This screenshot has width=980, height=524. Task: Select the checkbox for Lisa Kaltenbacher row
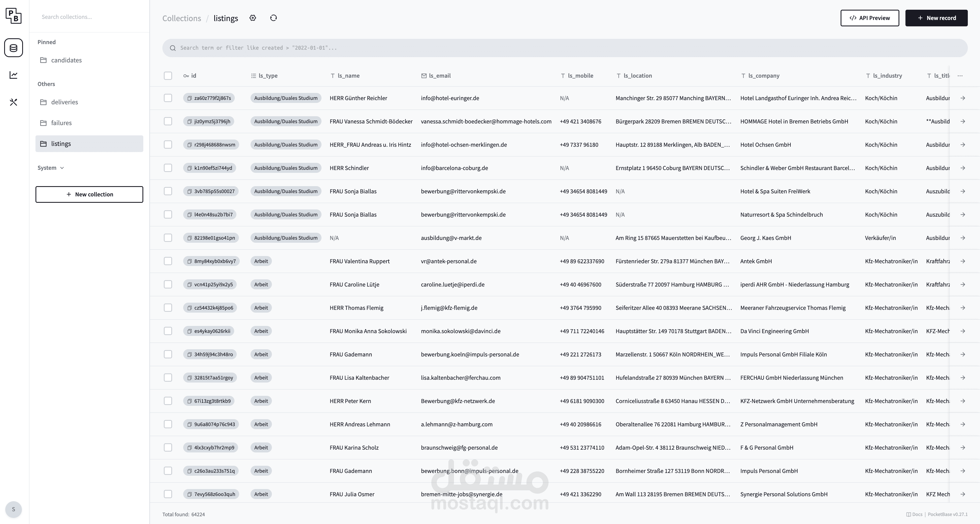click(168, 377)
